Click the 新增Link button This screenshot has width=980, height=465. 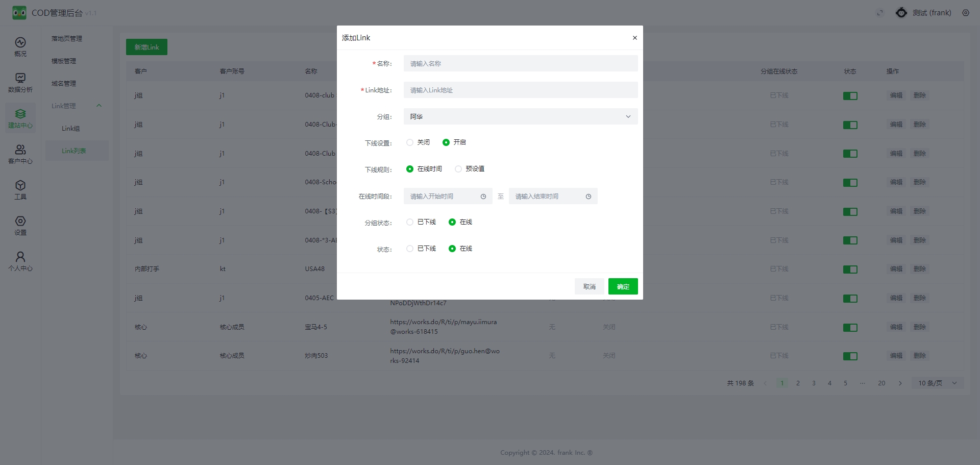click(x=146, y=47)
